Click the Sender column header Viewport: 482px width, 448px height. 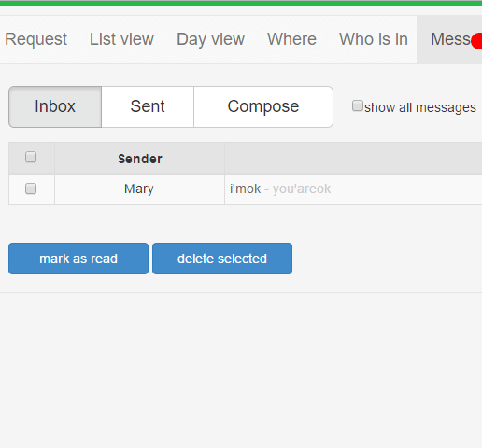[140, 159]
